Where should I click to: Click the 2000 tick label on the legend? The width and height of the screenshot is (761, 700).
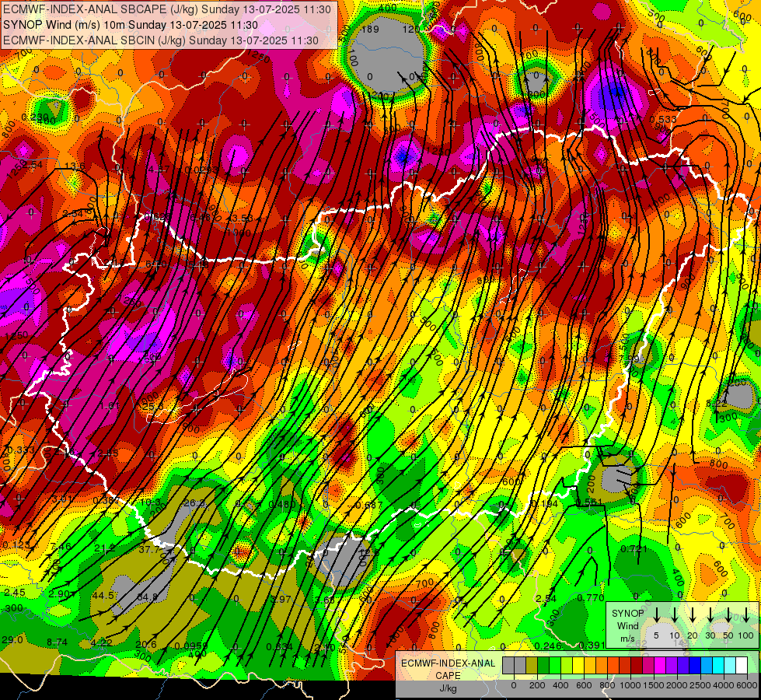(x=676, y=685)
